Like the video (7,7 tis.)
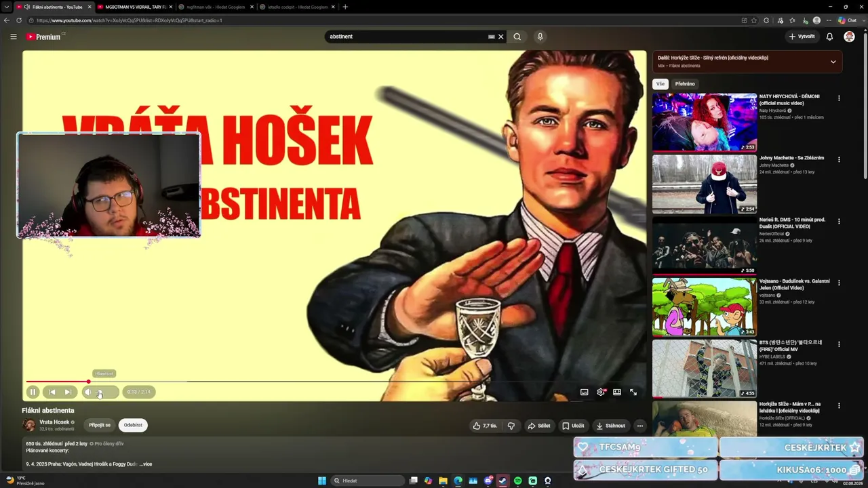 [x=485, y=426]
